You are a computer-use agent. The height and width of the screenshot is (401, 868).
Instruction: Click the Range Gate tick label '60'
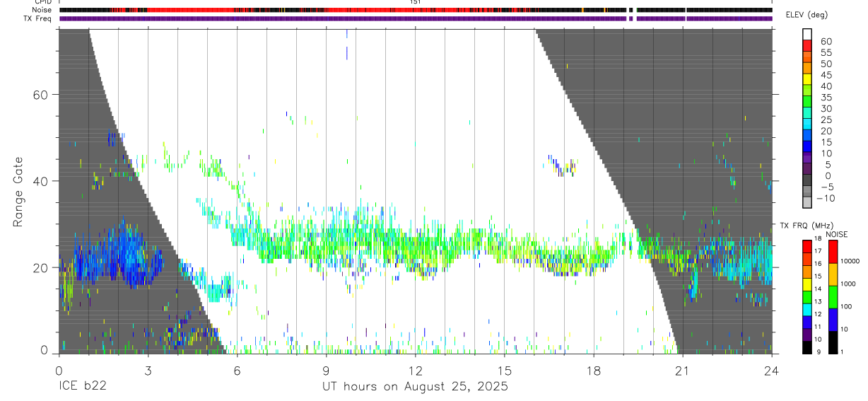pos(41,95)
